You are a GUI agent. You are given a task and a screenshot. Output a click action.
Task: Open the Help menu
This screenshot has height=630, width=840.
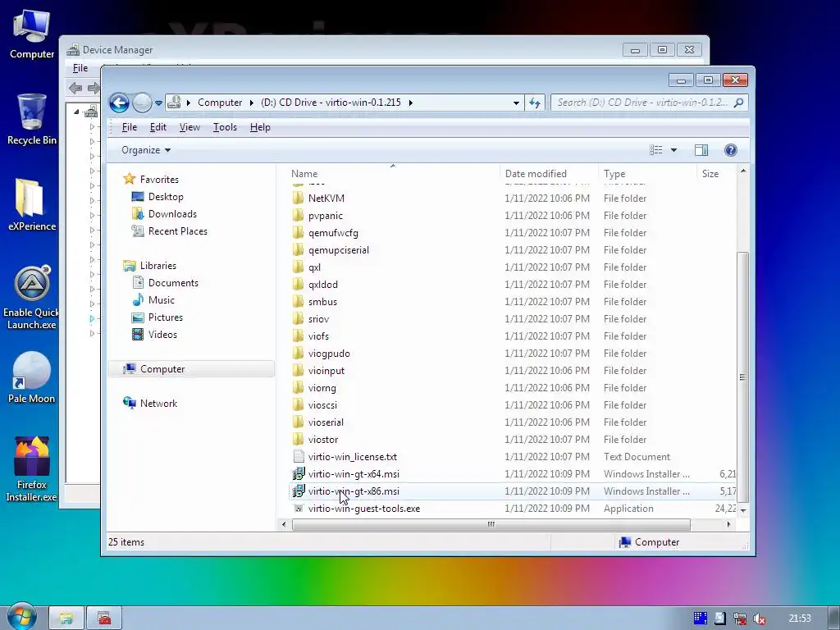click(x=260, y=127)
